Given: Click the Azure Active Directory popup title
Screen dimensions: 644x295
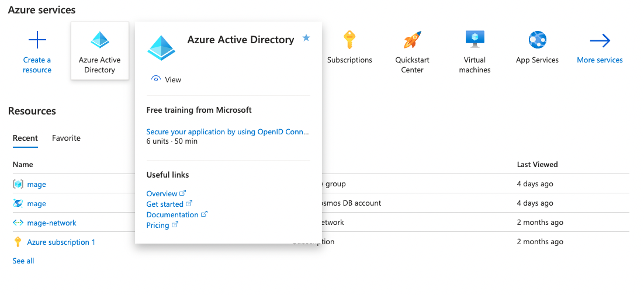Looking at the screenshot, I should pos(241,40).
